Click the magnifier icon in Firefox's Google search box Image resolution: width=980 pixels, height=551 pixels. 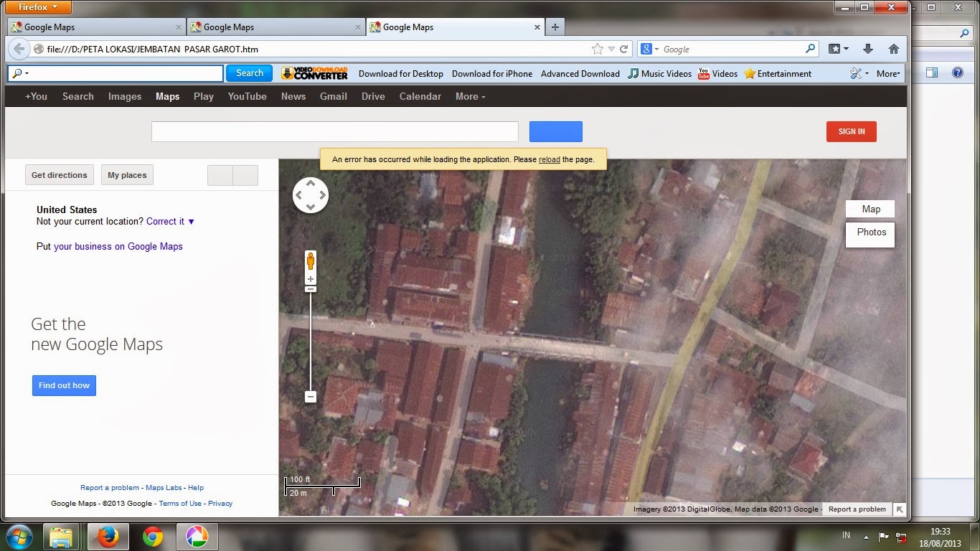tap(811, 49)
